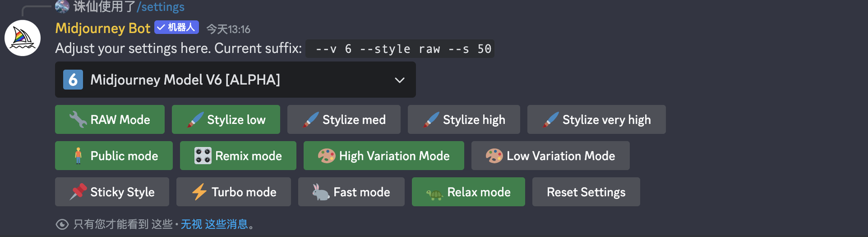Click the message timestamp 今天13:16
Image resolution: width=868 pixels, height=237 pixels.
tap(228, 29)
